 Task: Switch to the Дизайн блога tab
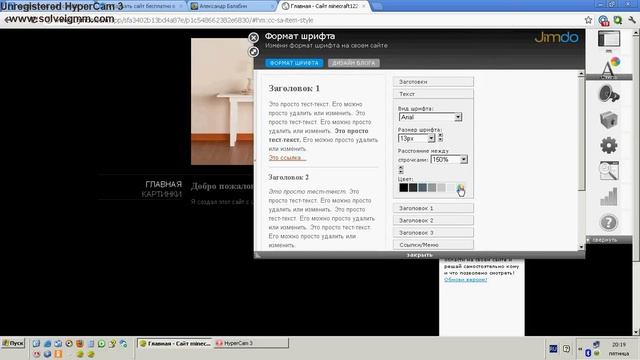tap(353, 63)
